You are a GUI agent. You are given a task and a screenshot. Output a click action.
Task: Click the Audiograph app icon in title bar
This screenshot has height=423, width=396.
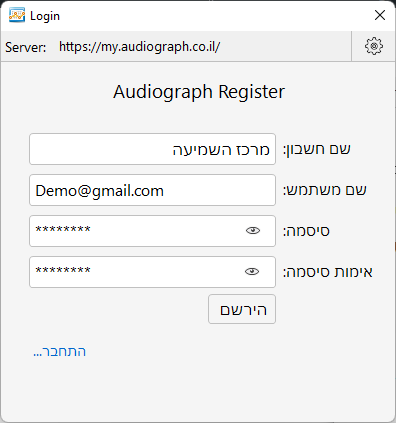coord(17,15)
